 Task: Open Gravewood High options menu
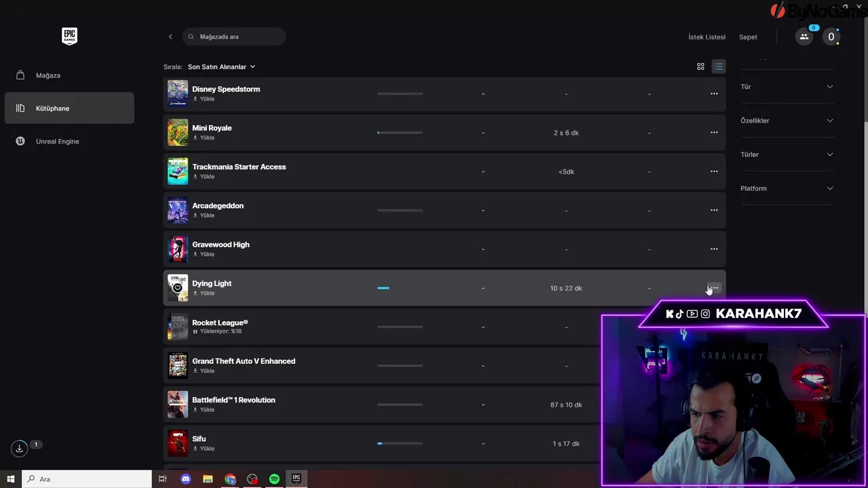(x=714, y=249)
